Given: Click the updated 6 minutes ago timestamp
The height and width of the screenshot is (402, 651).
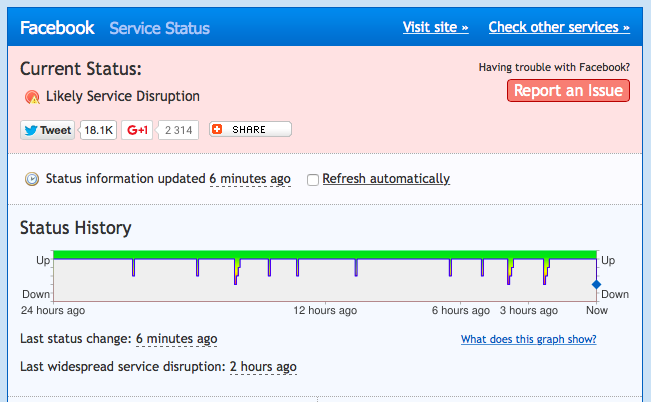Looking at the screenshot, I should point(250,179).
